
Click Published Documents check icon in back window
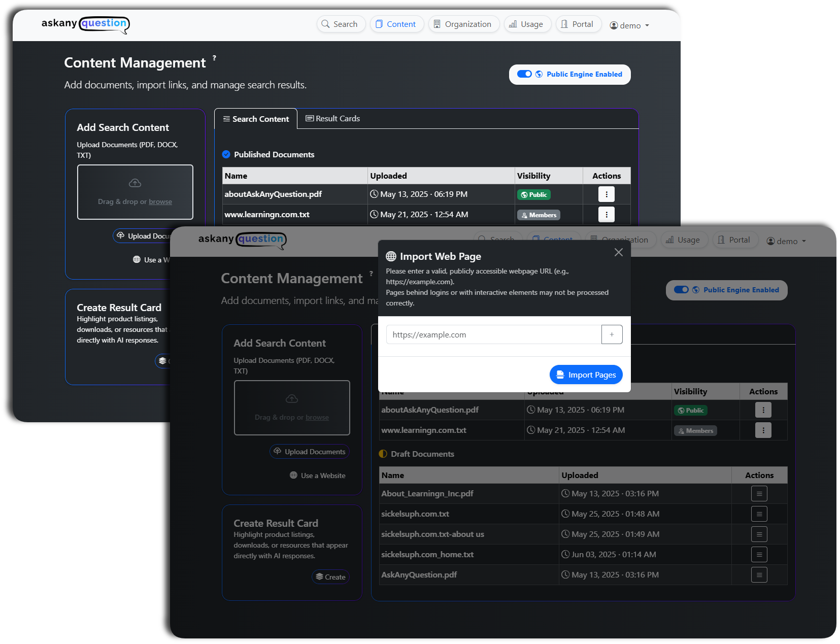pos(226,154)
